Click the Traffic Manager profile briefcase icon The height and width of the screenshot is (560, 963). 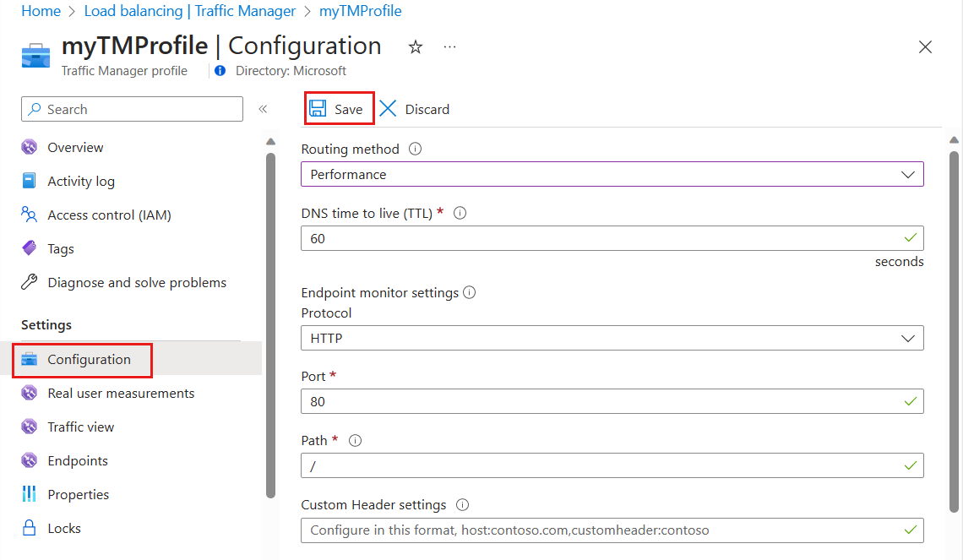point(35,55)
